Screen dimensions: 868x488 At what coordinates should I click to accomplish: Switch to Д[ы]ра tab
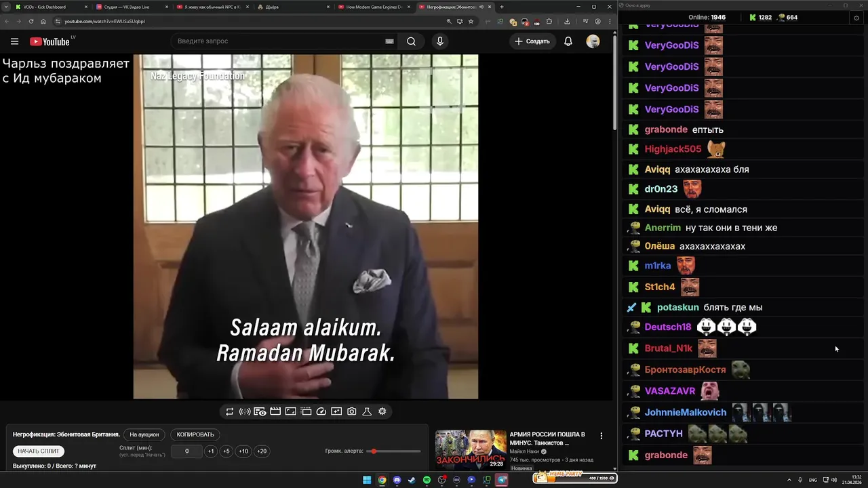[294, 7]
